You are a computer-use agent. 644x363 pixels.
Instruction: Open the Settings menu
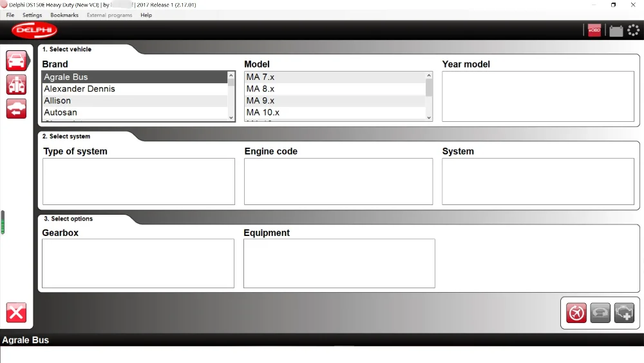(32, 15)
